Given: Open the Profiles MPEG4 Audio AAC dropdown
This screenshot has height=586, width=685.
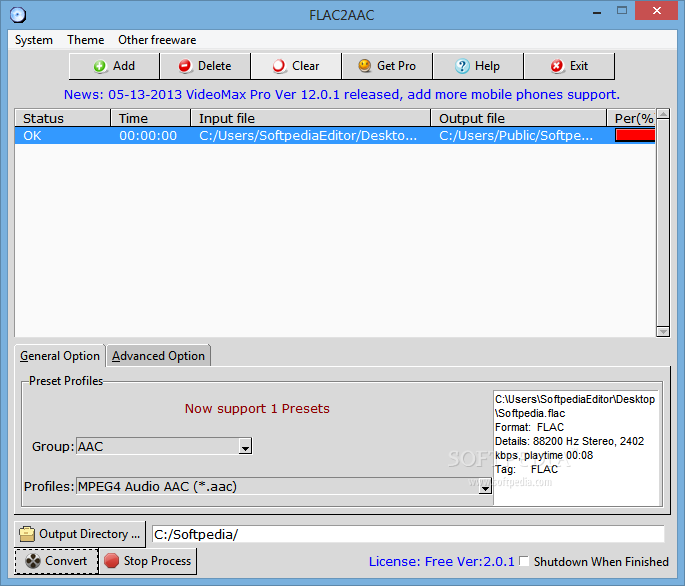Looking at the screenshot, I should (x=485, y=486).
